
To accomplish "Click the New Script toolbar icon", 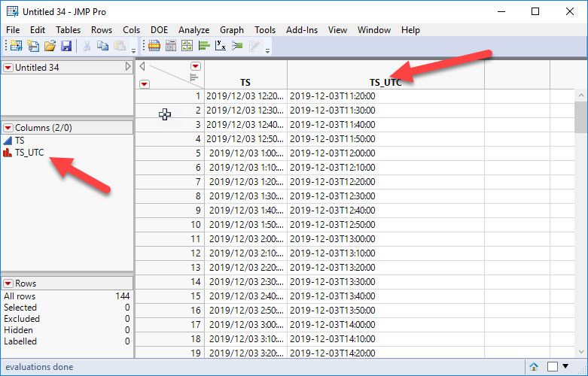I will [33, 46].
